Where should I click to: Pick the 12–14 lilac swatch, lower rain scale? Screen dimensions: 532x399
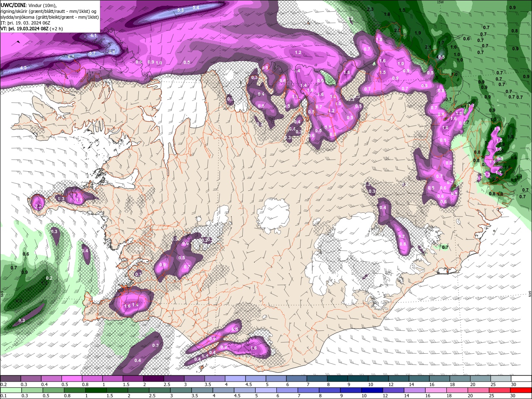point(394,390)
